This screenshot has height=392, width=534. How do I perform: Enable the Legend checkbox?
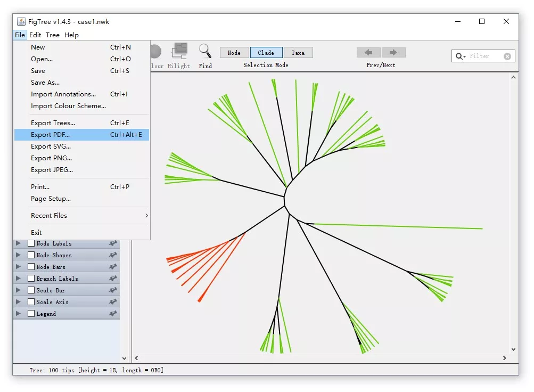31,313
